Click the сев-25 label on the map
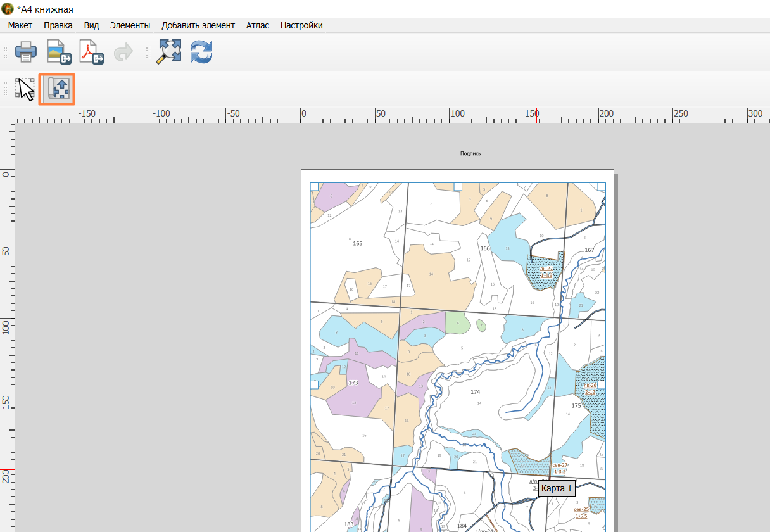The width and height of the screenshot is (770, 532). click(x=581, y=509)
